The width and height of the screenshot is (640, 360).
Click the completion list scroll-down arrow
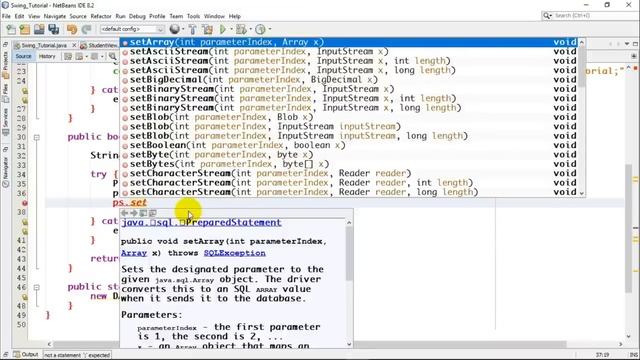(582, 193)
